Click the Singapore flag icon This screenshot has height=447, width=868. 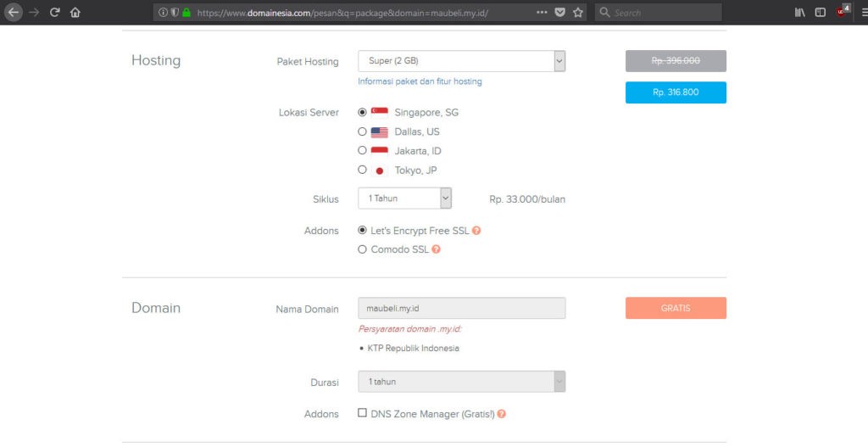coord(379,113)
